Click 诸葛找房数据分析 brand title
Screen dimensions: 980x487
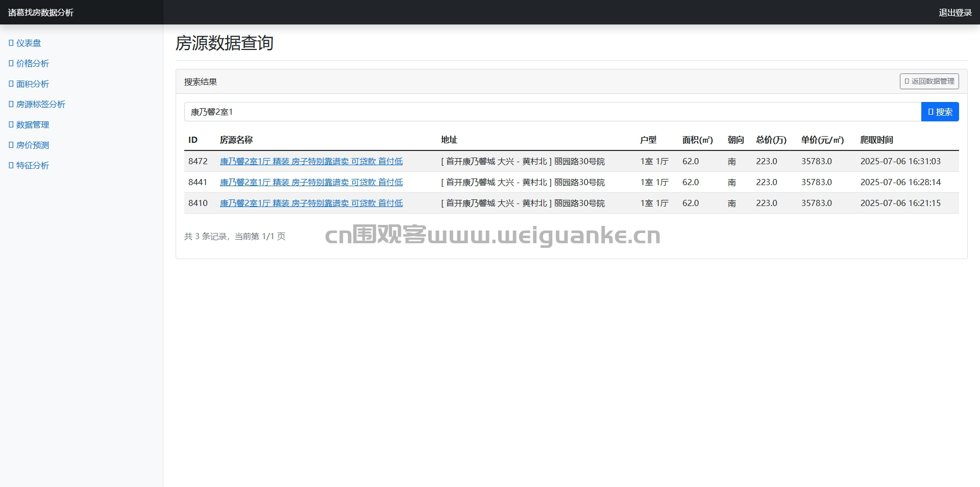coord(41,13)
